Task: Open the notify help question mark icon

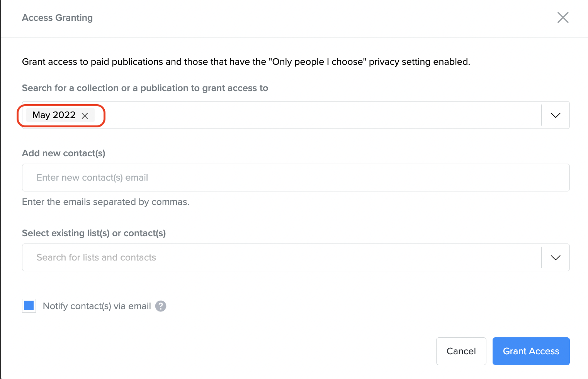Action: [x=161, y=306]
